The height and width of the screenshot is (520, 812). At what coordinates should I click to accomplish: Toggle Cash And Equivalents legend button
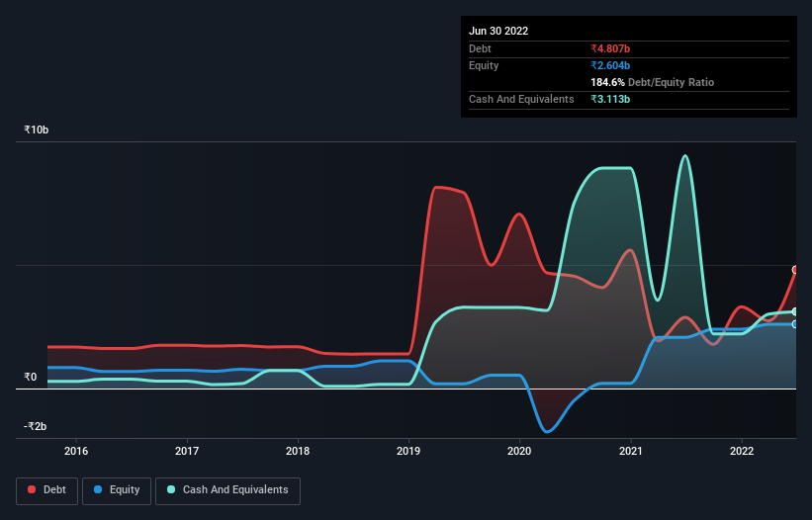[227, 490]
